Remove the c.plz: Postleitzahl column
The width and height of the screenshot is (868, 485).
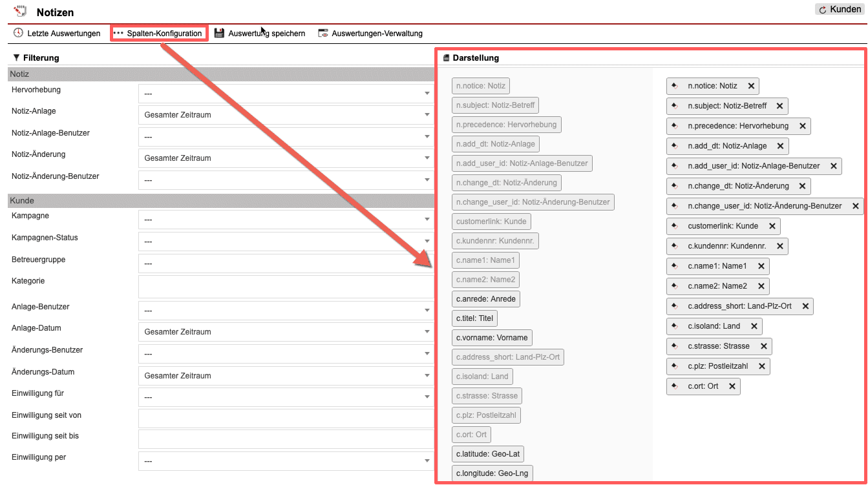point(761,366)
